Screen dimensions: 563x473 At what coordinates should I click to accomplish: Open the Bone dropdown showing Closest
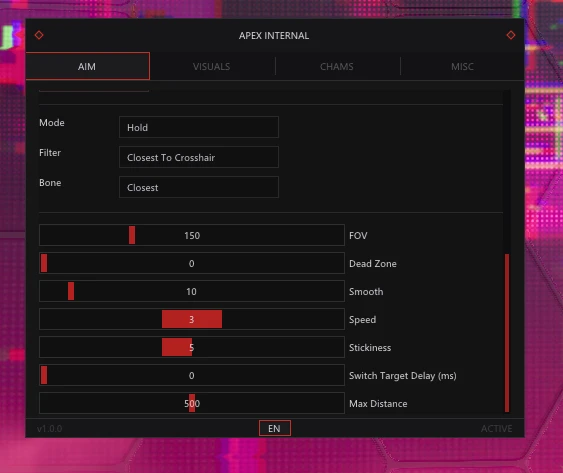point(199,187)
